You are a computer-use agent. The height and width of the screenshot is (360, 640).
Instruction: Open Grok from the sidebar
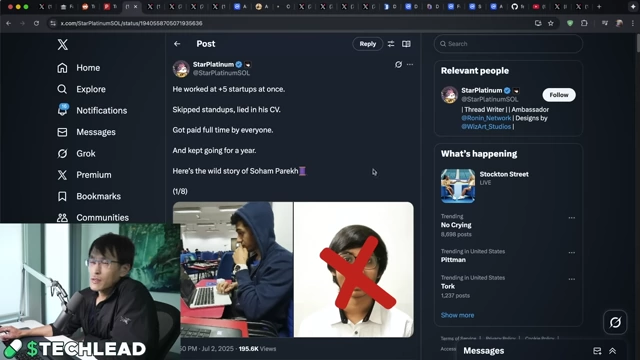tap(76, 153)
